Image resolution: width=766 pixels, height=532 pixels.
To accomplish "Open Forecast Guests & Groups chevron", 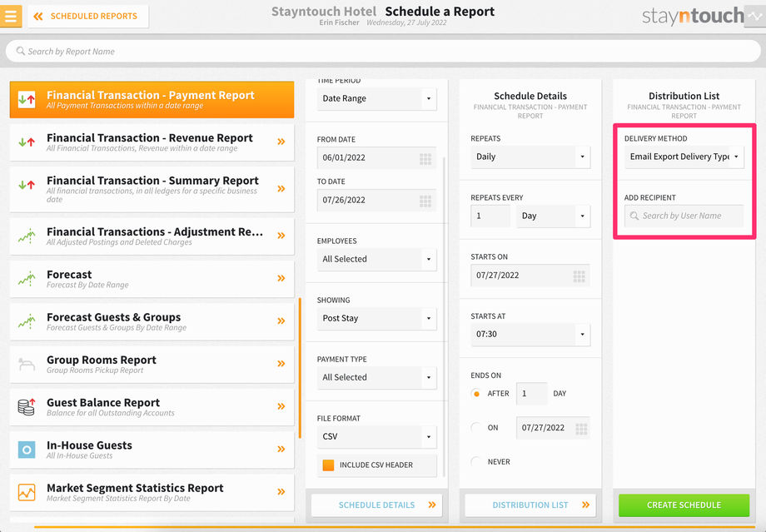I will coord(281,321).
